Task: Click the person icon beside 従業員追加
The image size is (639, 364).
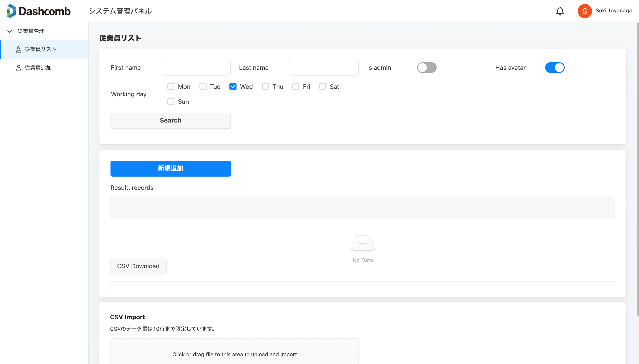Action: [x=18, y=68]
